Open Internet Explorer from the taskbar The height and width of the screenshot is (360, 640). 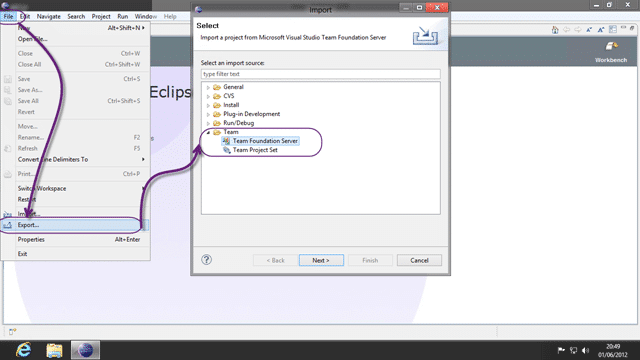coord(23,350)
